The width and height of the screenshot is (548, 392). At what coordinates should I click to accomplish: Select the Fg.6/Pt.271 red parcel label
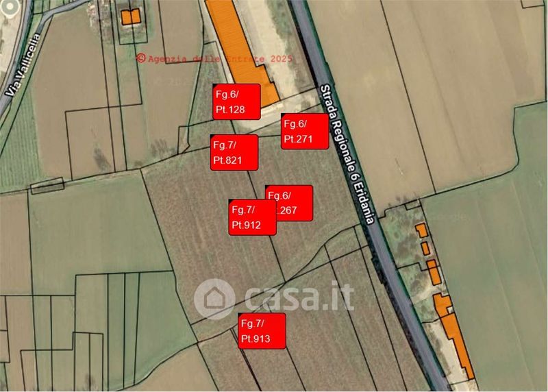(305, 131)
